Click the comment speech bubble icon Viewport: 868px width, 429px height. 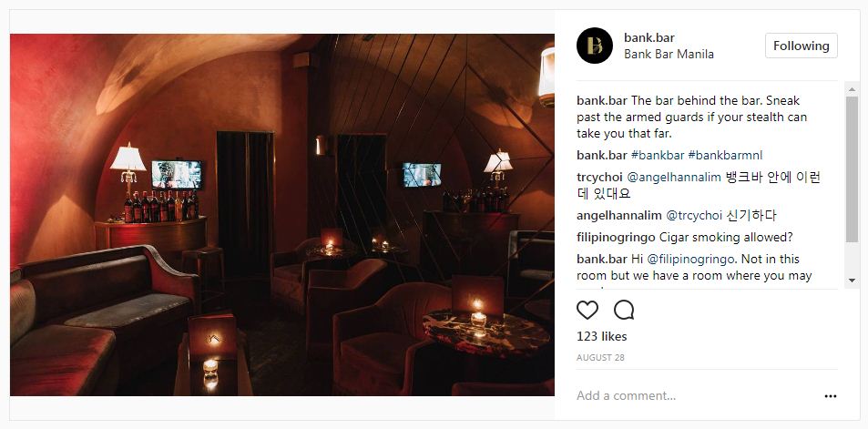pyautogui.click(x=624, y=310)
